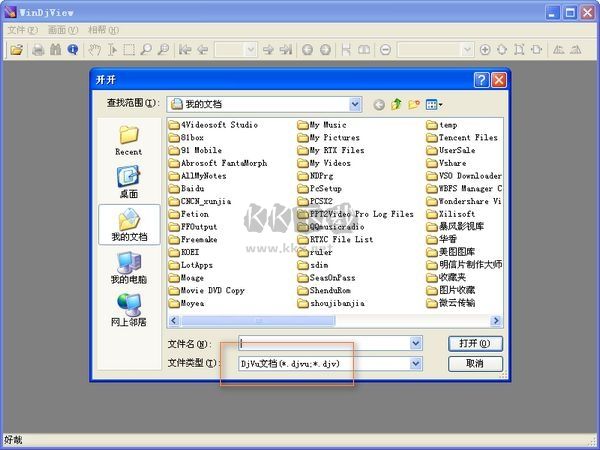Viewport: 600px width, 450px height.
Task: Click the first magnifier zoom tool
Action: (146, 50)
